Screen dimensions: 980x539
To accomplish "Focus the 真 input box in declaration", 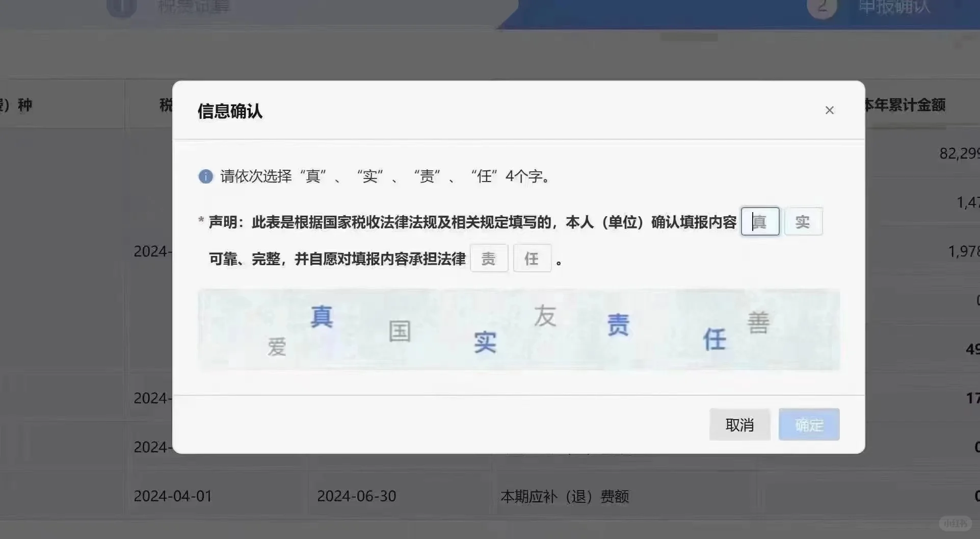I will pos(760,221).
